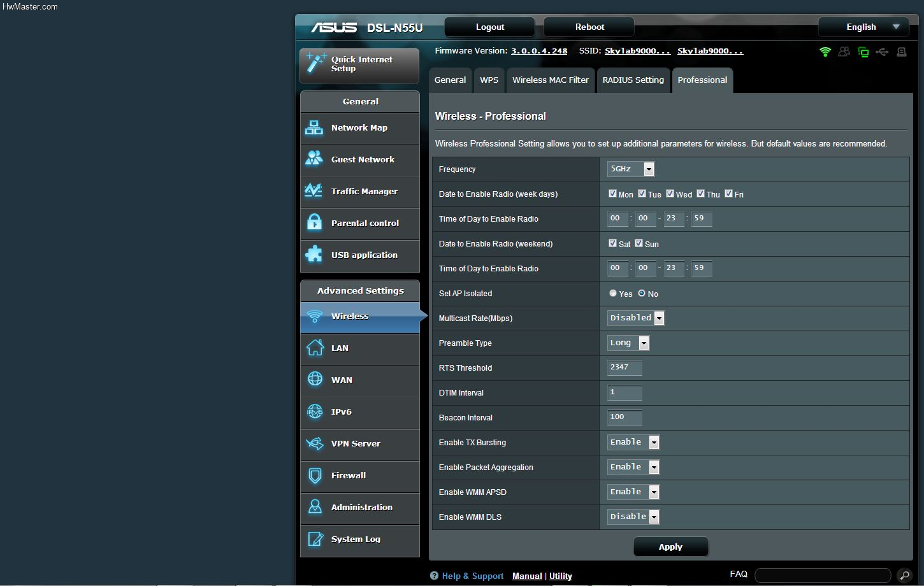Open the Enable WMM DLS dropdown
The height and width of the screenshot is (586, 924).
point(633,517)
